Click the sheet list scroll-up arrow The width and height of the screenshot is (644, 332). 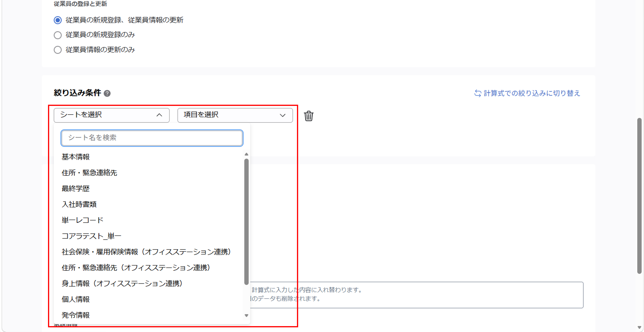[246, 154]
